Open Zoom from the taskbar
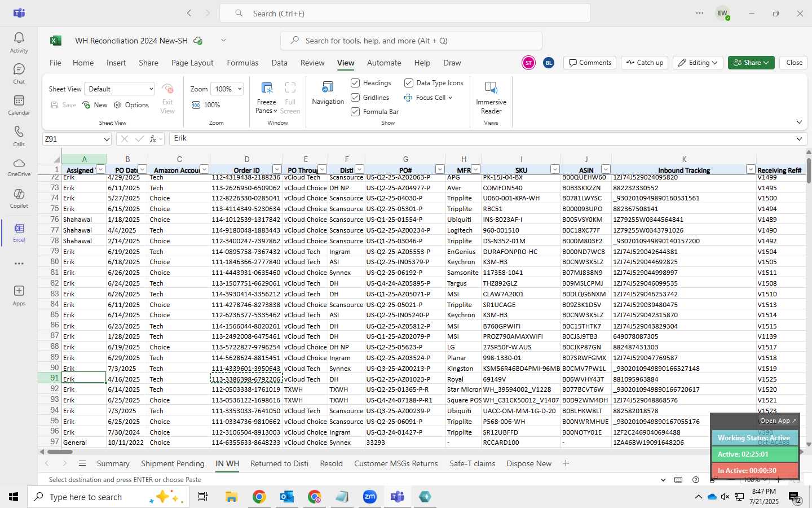Viewport: 812px width, 508px height. point(369,497)
